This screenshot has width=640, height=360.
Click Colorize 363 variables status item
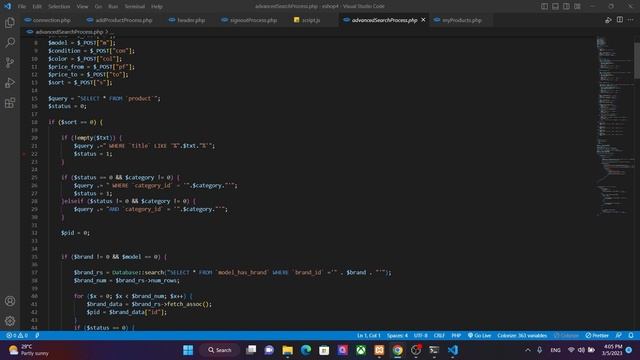pos(522,336)
